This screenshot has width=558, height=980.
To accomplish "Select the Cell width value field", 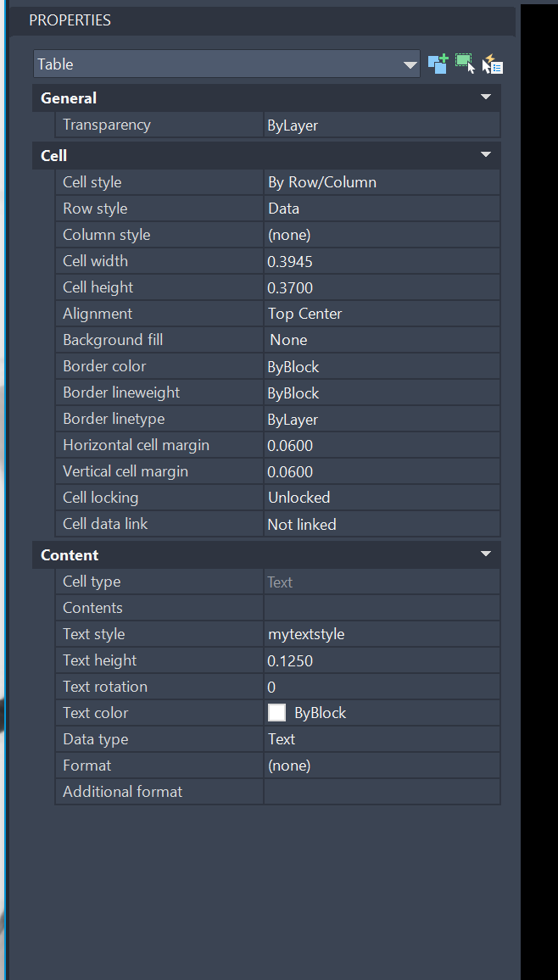I will point(382,261).
